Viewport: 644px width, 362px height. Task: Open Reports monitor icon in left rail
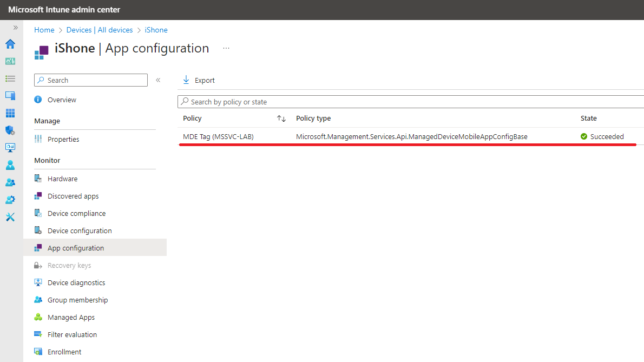(10, 148)
